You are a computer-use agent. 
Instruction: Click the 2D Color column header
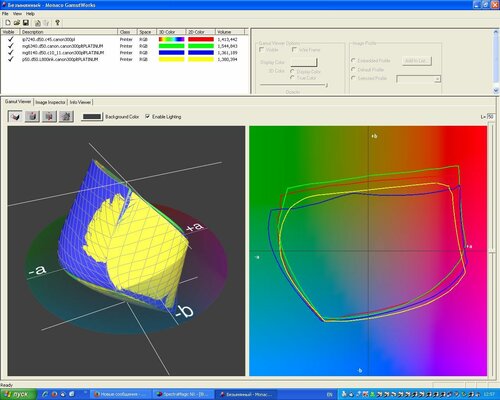pyautogui.click(x=200, y=32)
